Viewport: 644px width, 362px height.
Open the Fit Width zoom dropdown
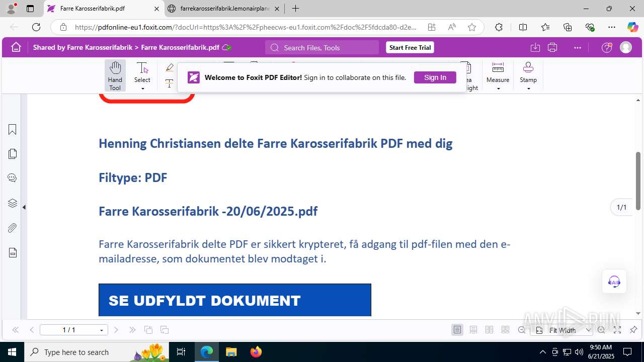click(x=589, y=330)
